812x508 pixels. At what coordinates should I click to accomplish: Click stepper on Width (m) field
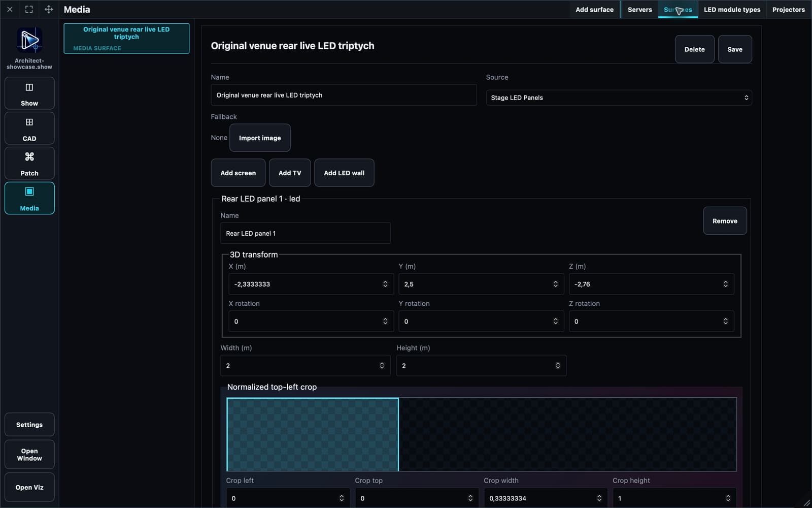382,366
